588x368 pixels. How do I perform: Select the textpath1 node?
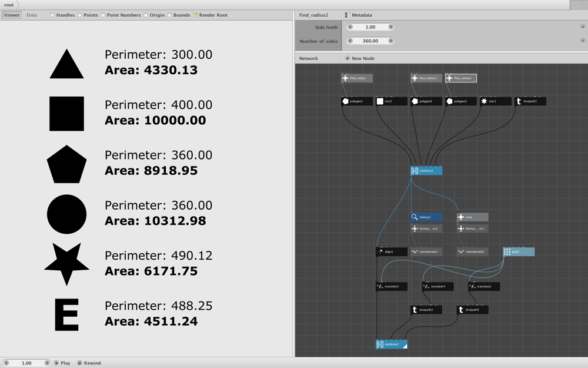pos(530,101)
